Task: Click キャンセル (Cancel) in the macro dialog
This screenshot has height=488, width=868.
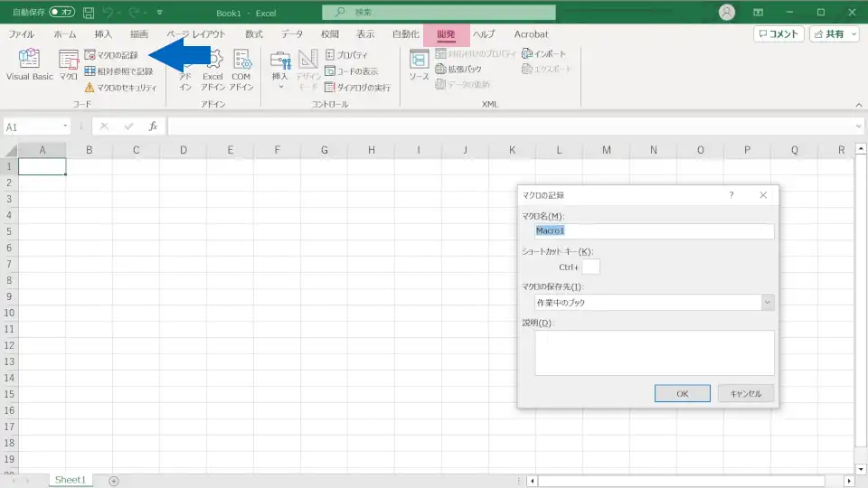Action: pos(745,393)
